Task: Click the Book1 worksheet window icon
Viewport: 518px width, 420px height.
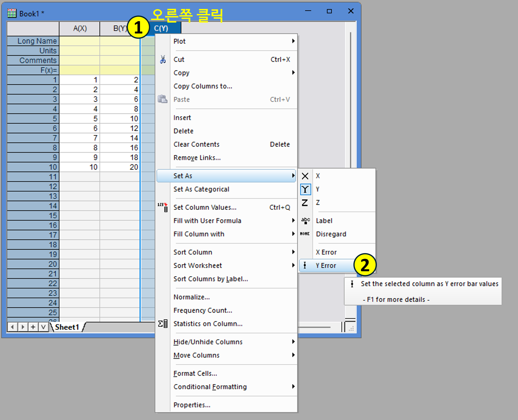Action: (x=12, y=13)
